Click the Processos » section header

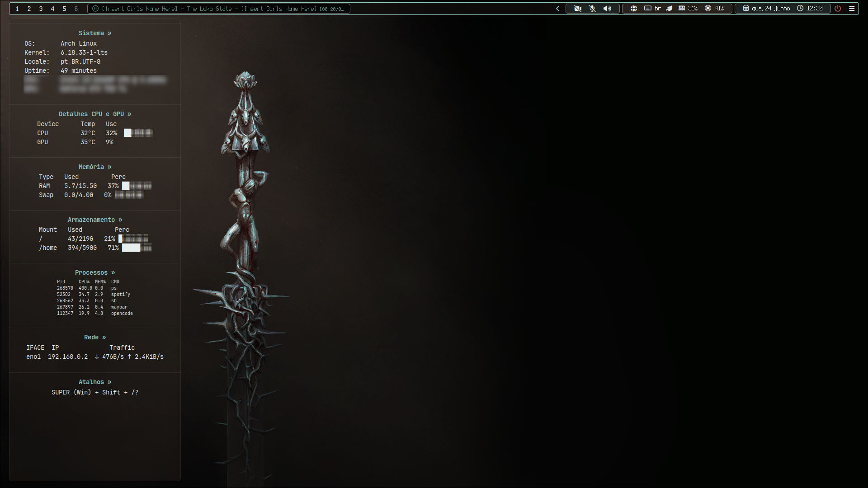pyautogui.click(x=95, y=272)
